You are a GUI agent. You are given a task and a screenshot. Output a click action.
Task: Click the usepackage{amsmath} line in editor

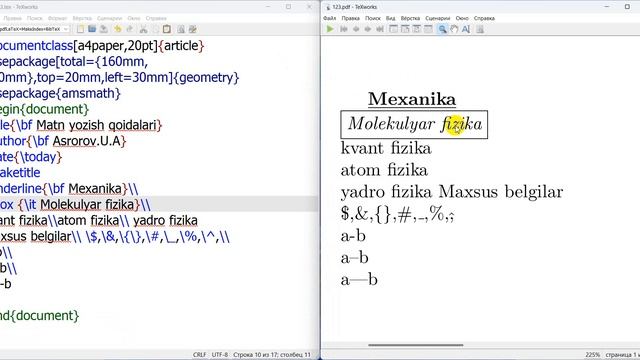click(60, 93)
